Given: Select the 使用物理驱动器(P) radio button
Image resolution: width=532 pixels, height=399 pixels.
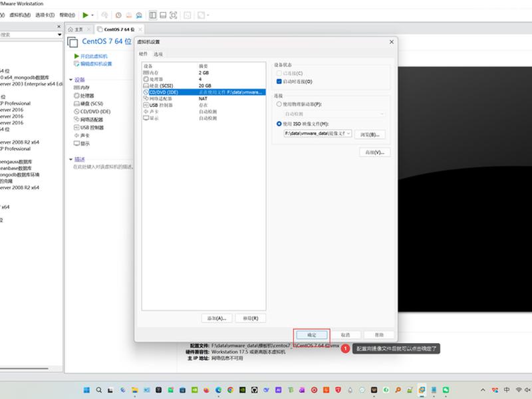Looking at the screenshot, I should click(x=279, y=104).
